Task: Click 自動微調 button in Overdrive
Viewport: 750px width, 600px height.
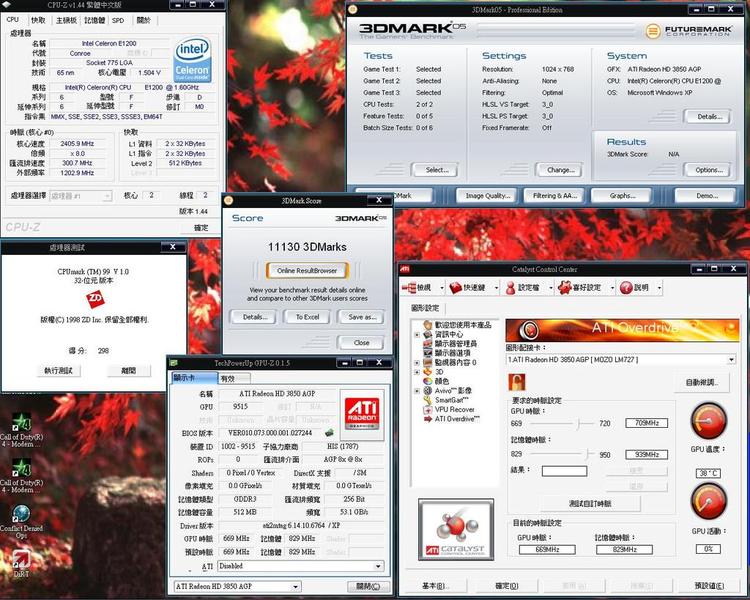Action: point(703,383)
